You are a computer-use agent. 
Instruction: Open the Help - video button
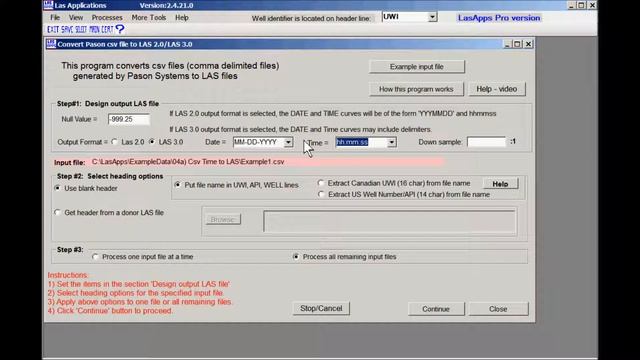coord(496,89)
